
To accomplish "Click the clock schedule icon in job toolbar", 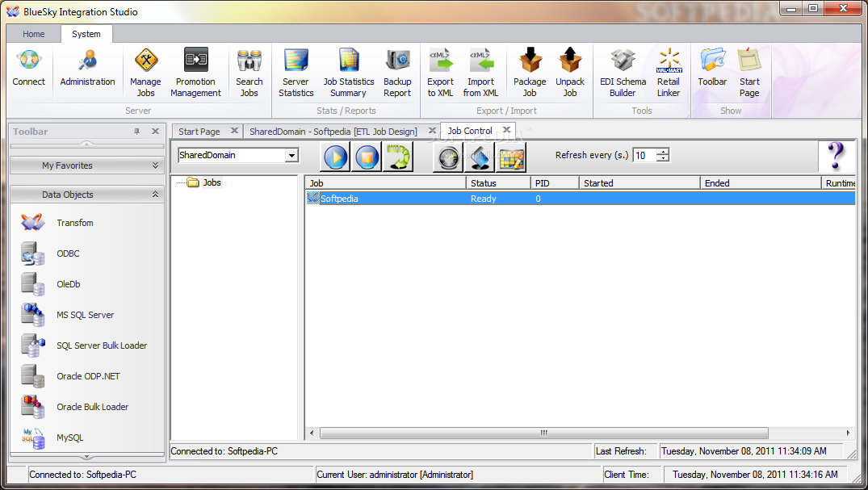I will click(448, 157).
